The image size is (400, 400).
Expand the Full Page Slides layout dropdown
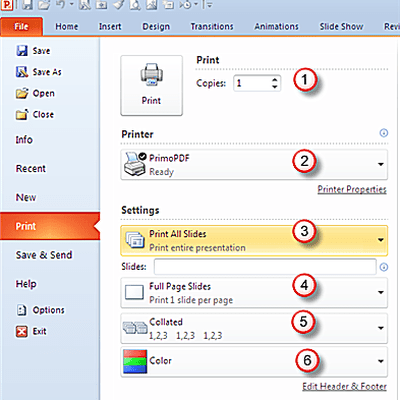[x=380, y=292]
